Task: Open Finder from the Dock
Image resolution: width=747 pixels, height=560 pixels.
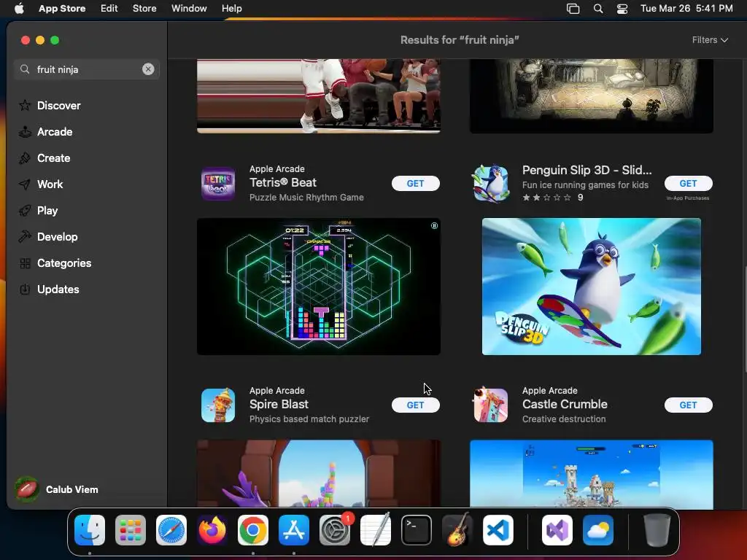Action: point(90,530)
